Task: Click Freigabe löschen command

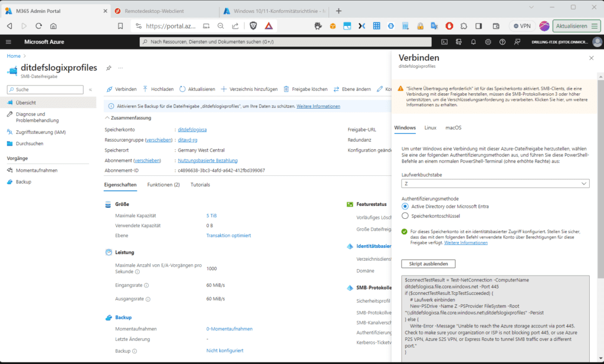Action: (x=306, y=89)
